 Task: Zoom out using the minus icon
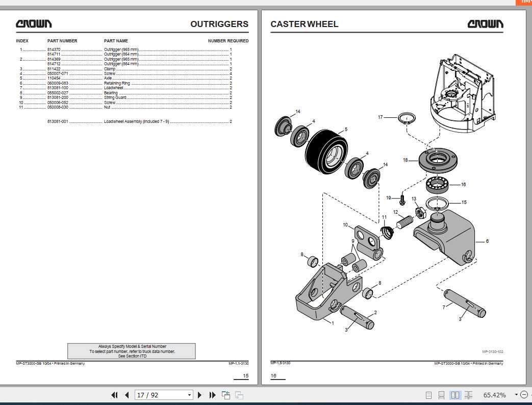[x=525, y=395]
